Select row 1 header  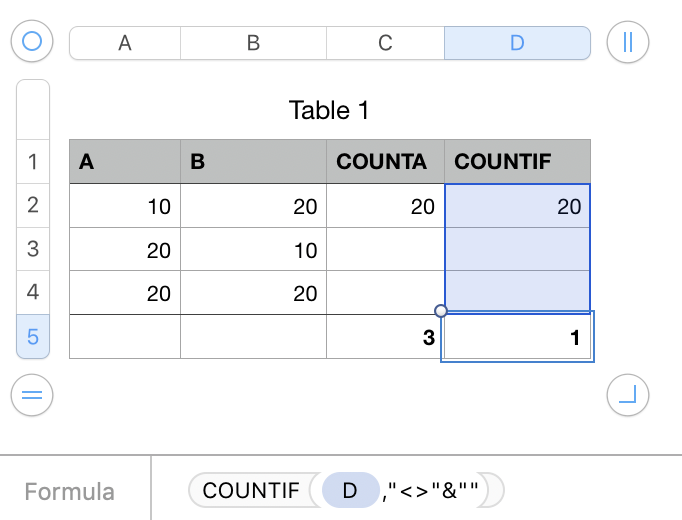33,162
